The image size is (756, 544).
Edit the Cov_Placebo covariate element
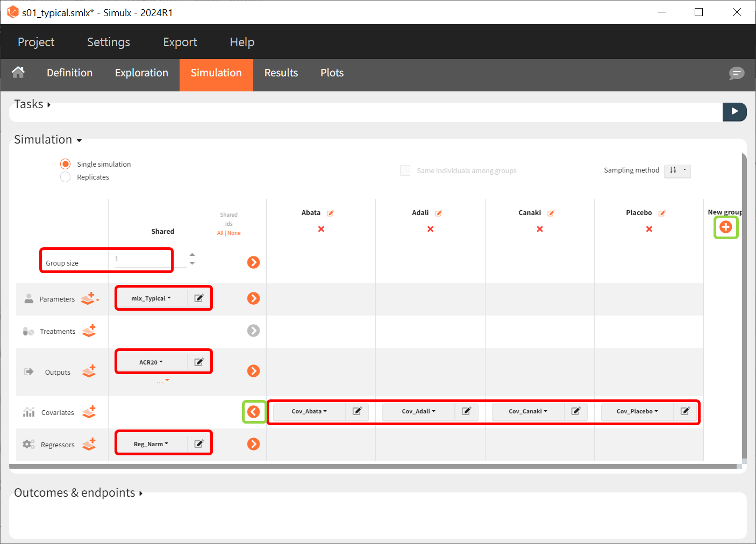[685, 411]
